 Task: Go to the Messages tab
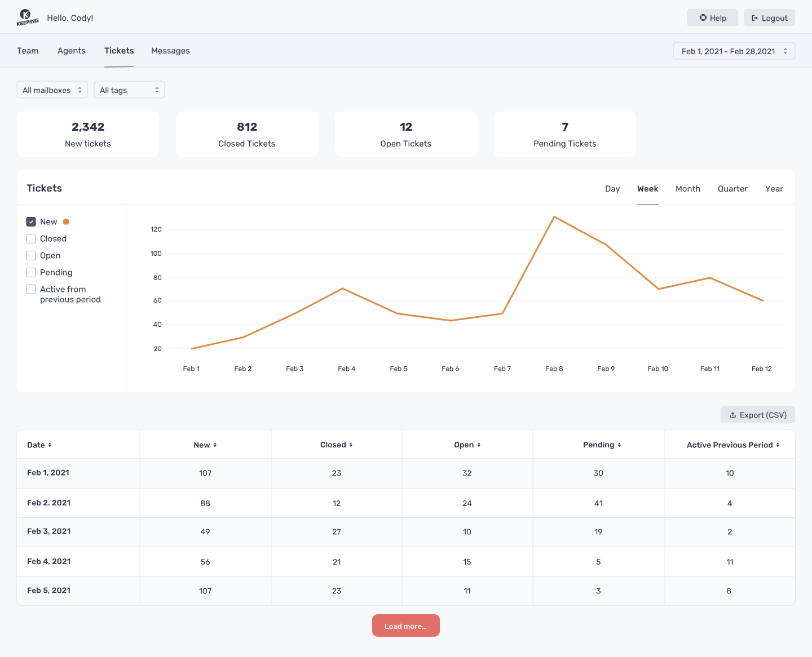click(170, 51)
